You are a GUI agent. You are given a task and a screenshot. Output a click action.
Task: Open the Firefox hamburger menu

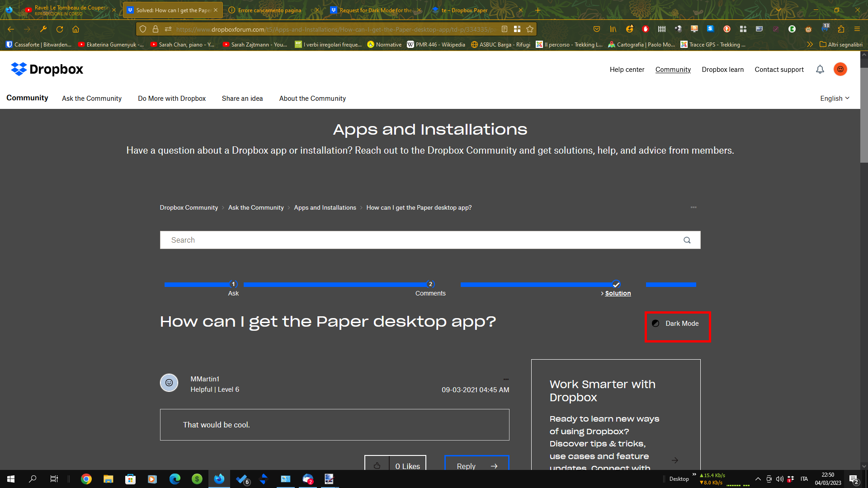pyautogui.click(x=857, y=29)
